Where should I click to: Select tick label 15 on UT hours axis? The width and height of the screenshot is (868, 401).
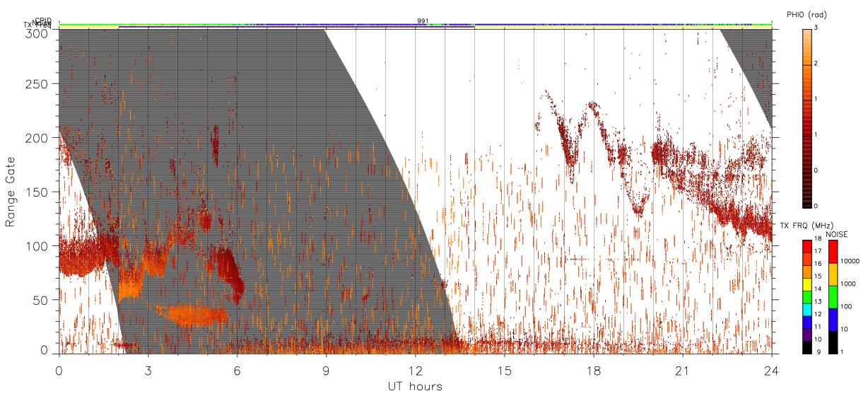click(504, 371)
